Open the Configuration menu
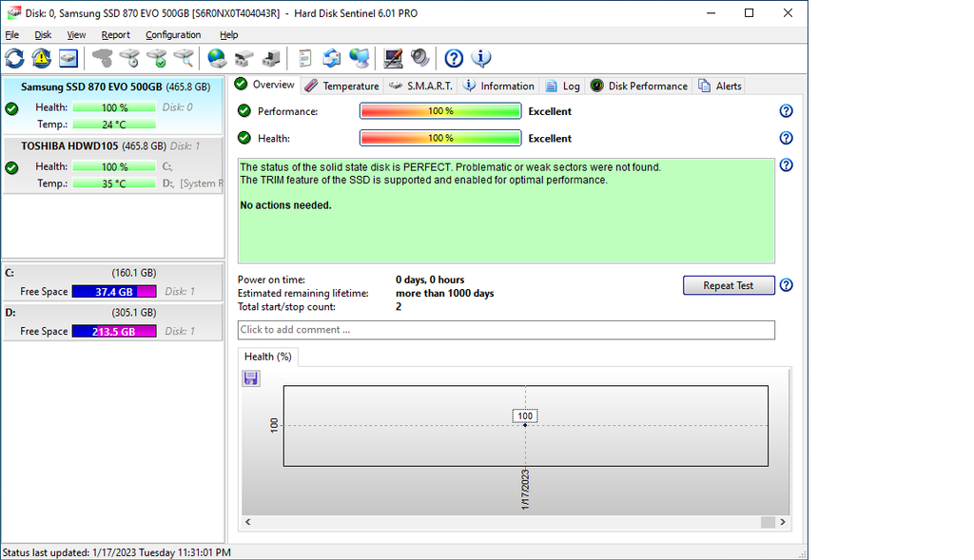The image size is (974, 560). tap(173, 35)
